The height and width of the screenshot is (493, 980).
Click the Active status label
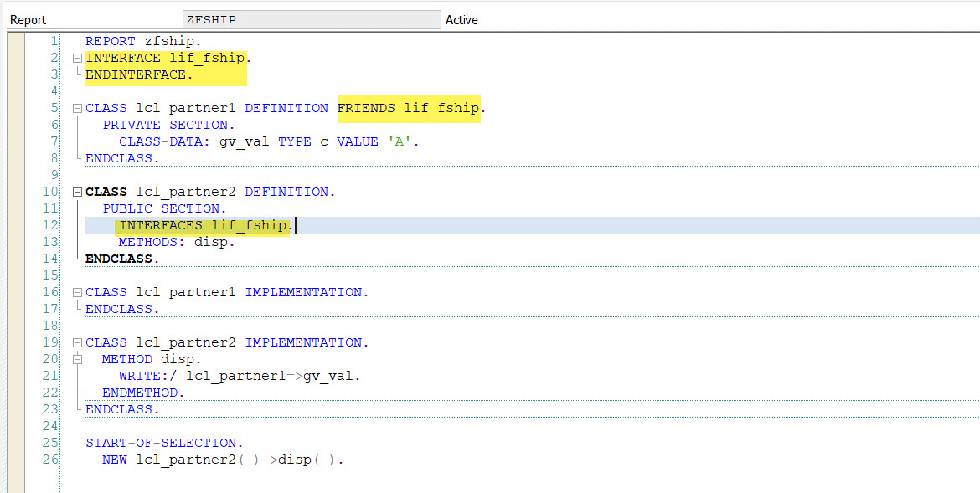click(462, 19)
